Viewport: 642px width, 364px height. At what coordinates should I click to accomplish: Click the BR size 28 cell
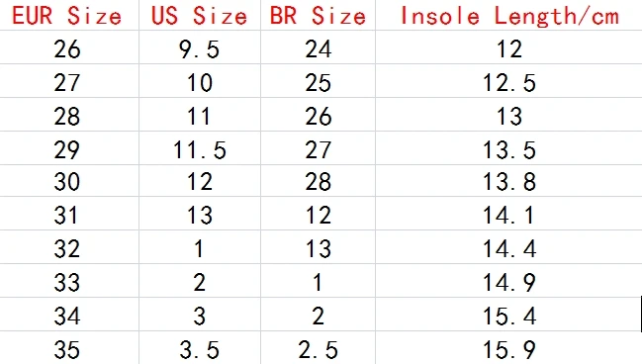click(x=319, y=181)
